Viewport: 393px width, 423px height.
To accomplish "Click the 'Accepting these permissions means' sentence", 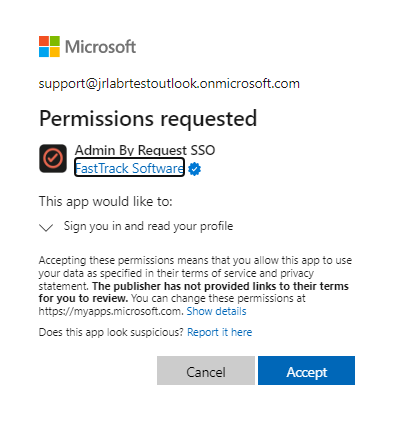I will [195, 273].
